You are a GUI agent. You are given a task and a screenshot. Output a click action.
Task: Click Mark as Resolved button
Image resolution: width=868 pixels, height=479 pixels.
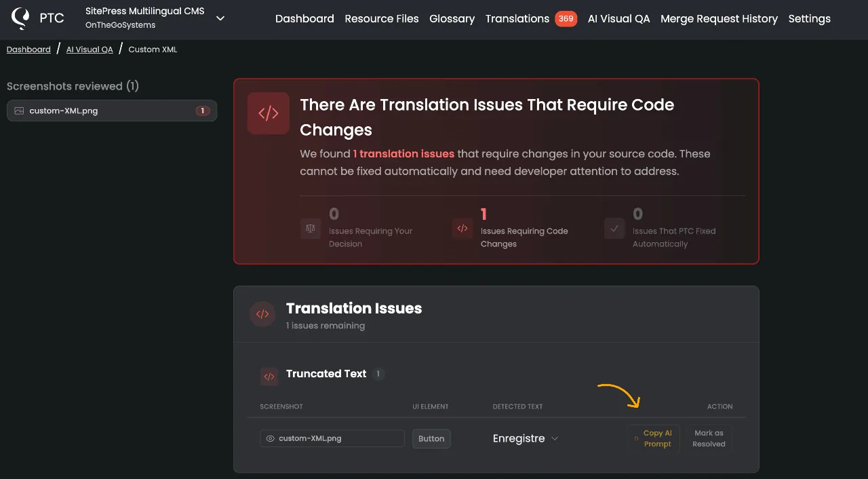click(709, 438)
